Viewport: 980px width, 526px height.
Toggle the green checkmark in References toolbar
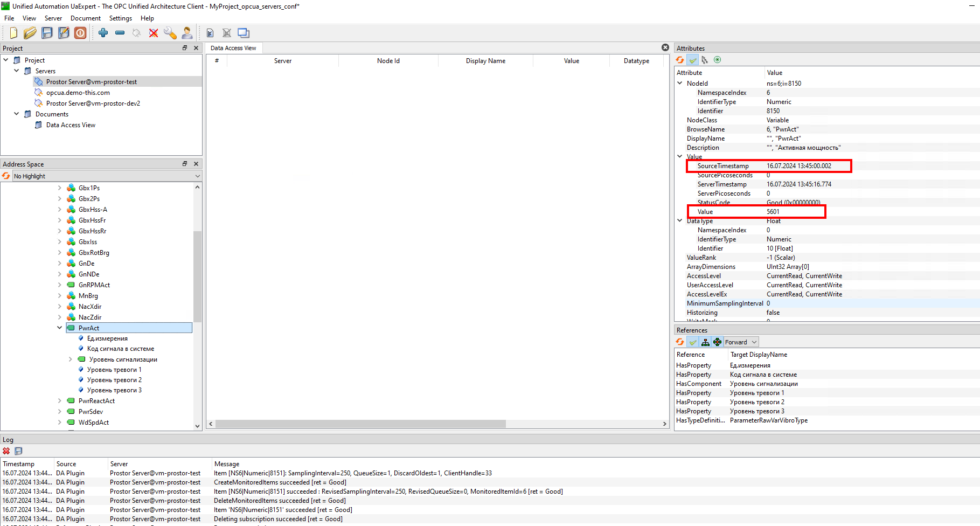[693, 342]
